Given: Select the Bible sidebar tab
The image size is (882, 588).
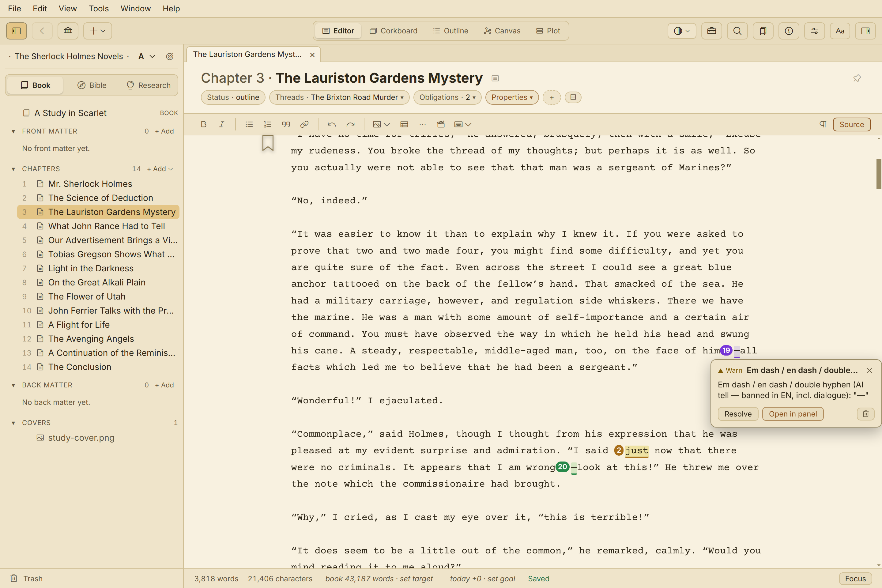Looking at the screenshot, I should tap(92, 85).
